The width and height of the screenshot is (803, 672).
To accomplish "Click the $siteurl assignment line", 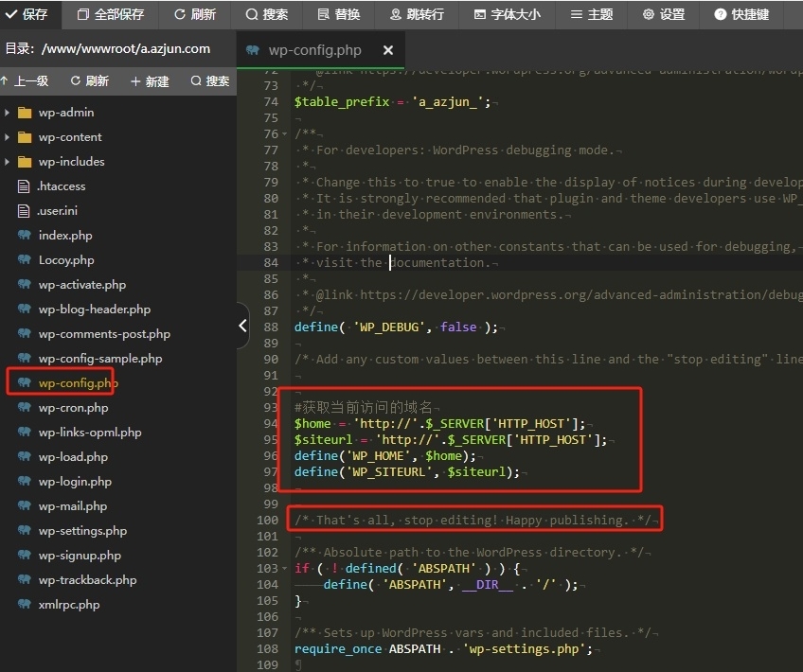I will coord(451,440).
